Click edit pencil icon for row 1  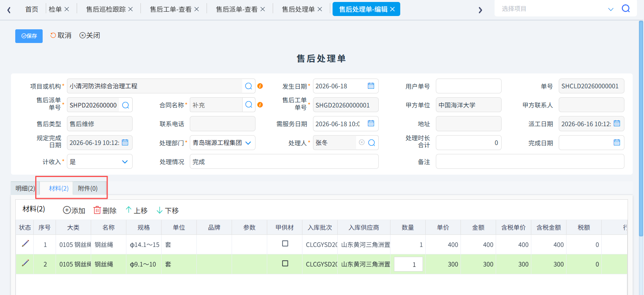(25, 244)
